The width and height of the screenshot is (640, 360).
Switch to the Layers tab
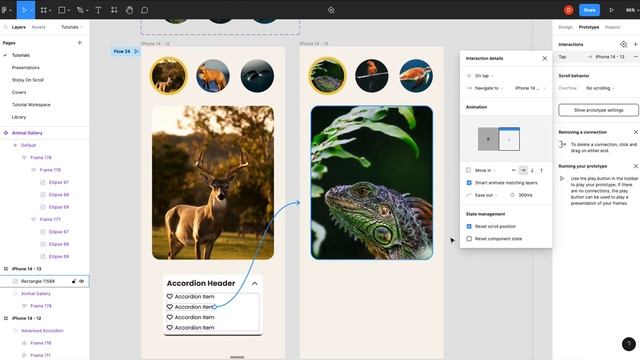[x=19, y=27]
